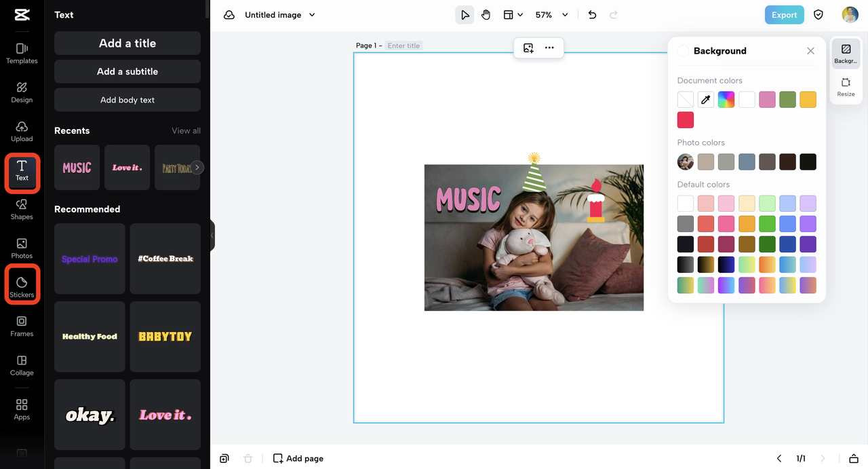Viewport: 868px width, 469px height.
Task: Click the cloud save status icon
Action: [229, 15]
